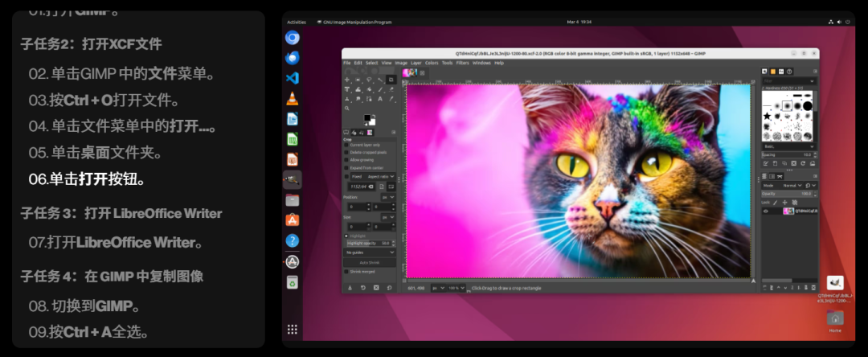This screenshot has width=868, height=357.
Task: Select the Text tool (A icon)
Action: (x=380, y=99)
